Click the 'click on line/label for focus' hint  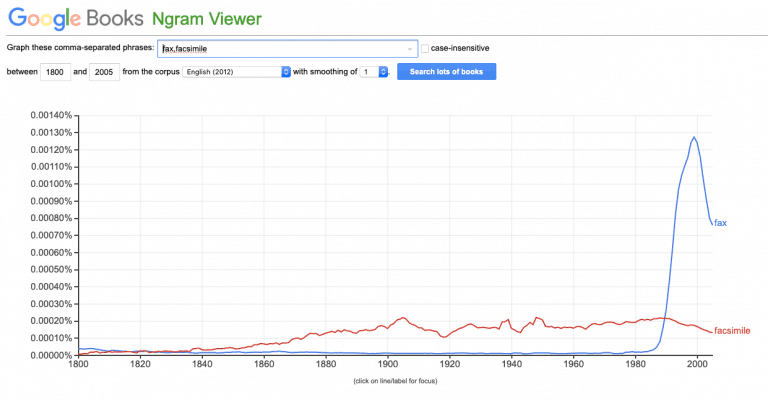point(395,381)
